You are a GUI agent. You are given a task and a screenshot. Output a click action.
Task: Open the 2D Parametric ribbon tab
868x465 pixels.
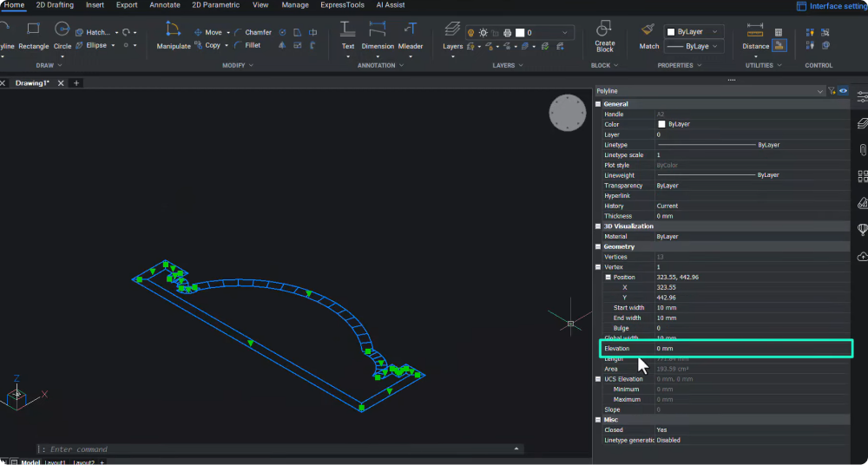pyautogui.click(x=215, y=5)
